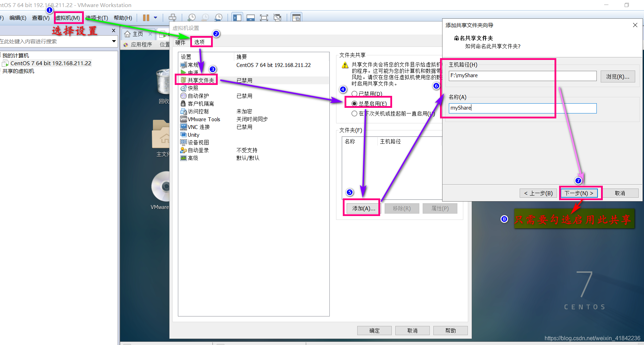
Task: Click the 浏览(R)... button
Action: [x=618, y=76]
